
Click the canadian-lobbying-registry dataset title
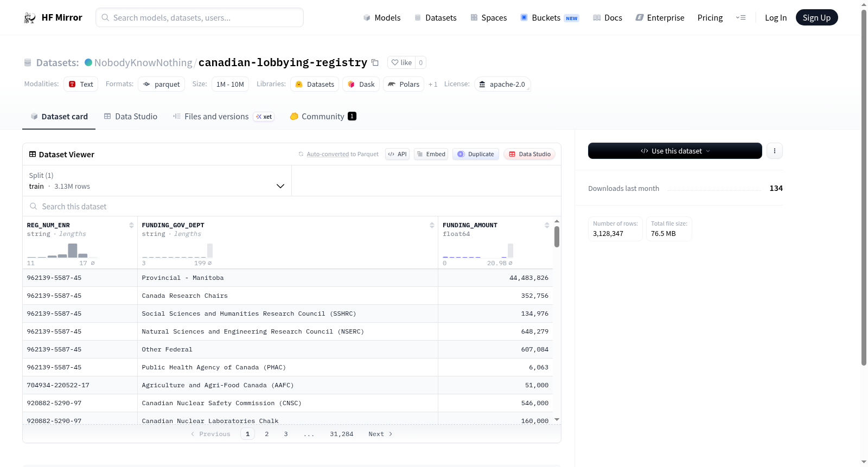tap(283, 63)
